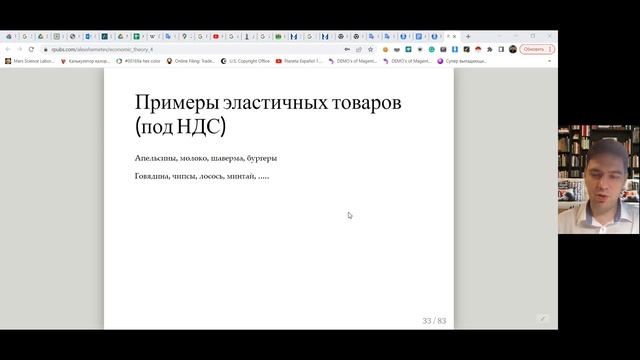Open the saved passwords key icon
This screenshot has height=360, width=640.
coord(347,49)
